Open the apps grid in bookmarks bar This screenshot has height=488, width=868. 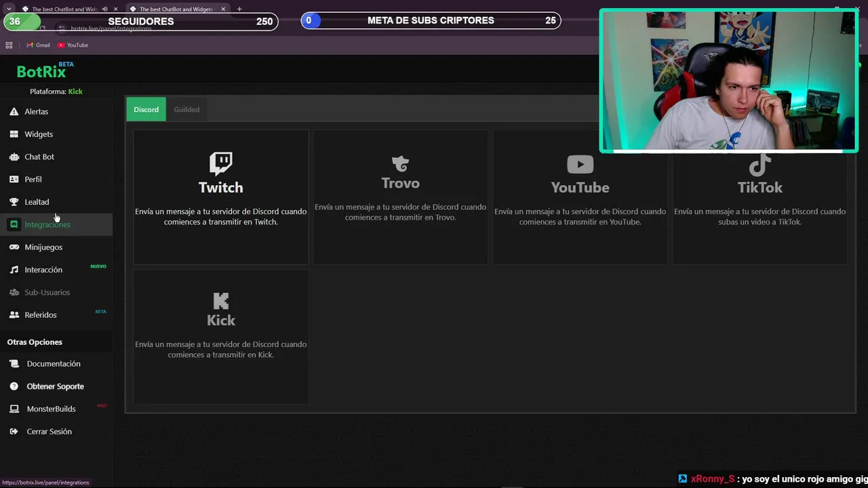point(9,45)
